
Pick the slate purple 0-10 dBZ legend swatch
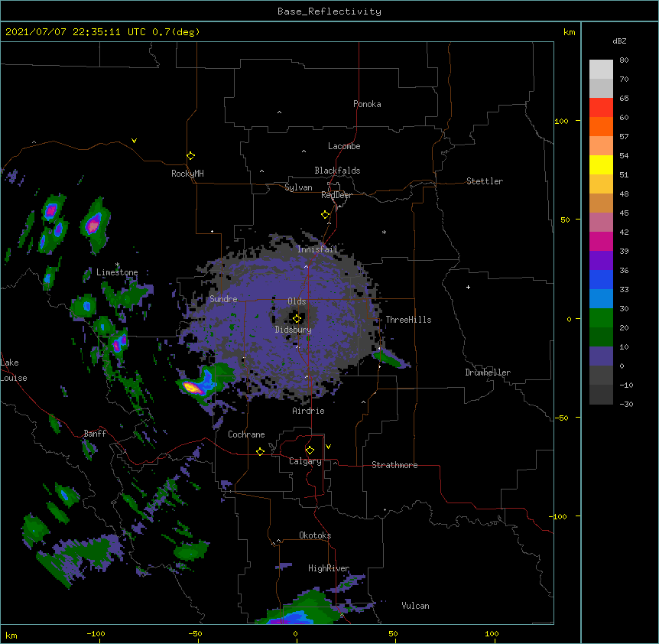(x=601, y=356)
